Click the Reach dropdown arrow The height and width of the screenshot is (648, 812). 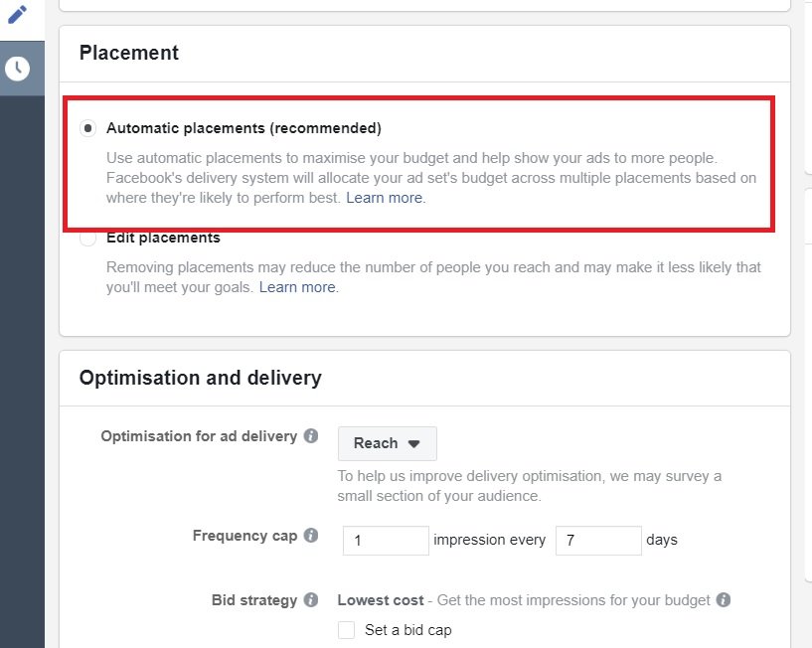pos(413,444)
